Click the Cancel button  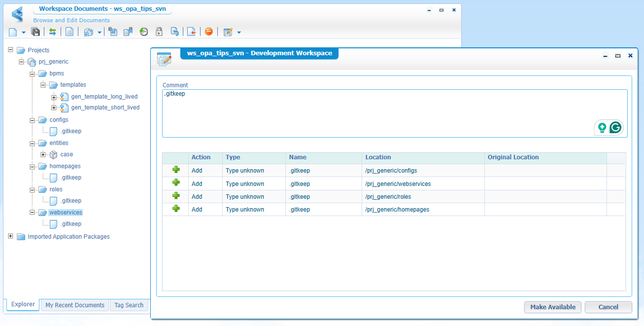[608, 307]
